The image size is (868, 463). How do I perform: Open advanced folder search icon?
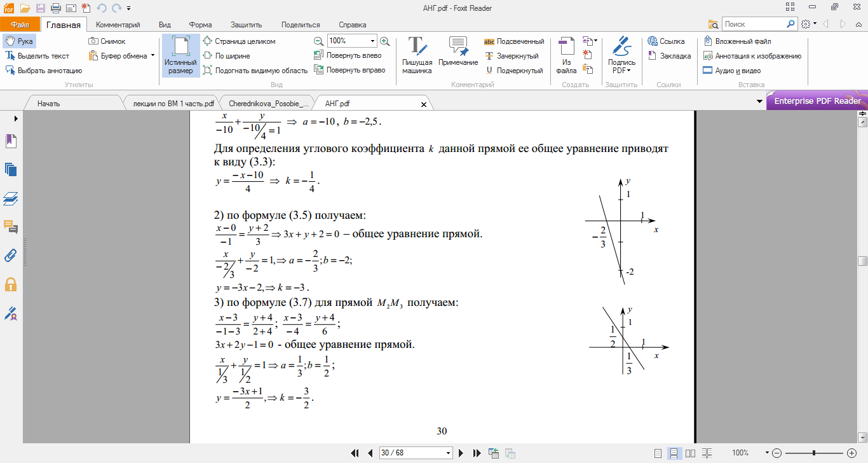[x=714, y=24]
